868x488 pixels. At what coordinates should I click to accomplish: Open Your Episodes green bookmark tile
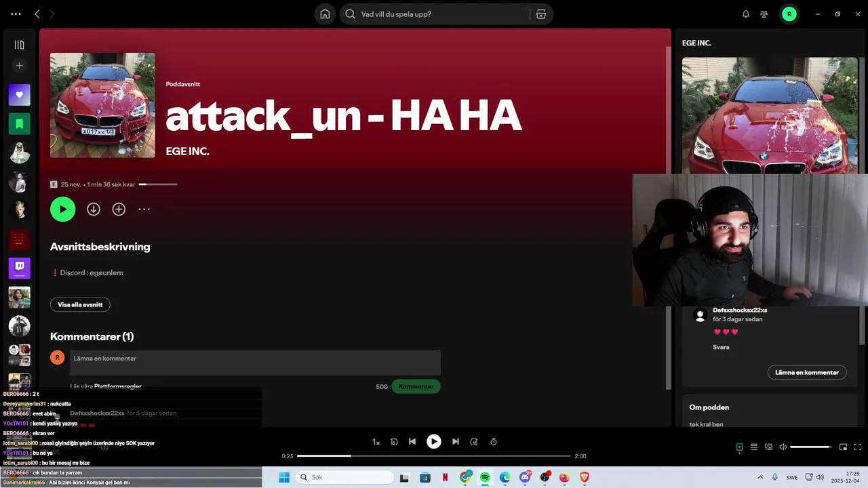(19, 124)
